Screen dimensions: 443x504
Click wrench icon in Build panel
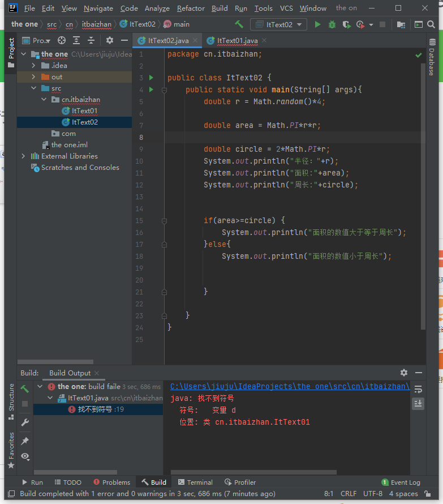25,422
